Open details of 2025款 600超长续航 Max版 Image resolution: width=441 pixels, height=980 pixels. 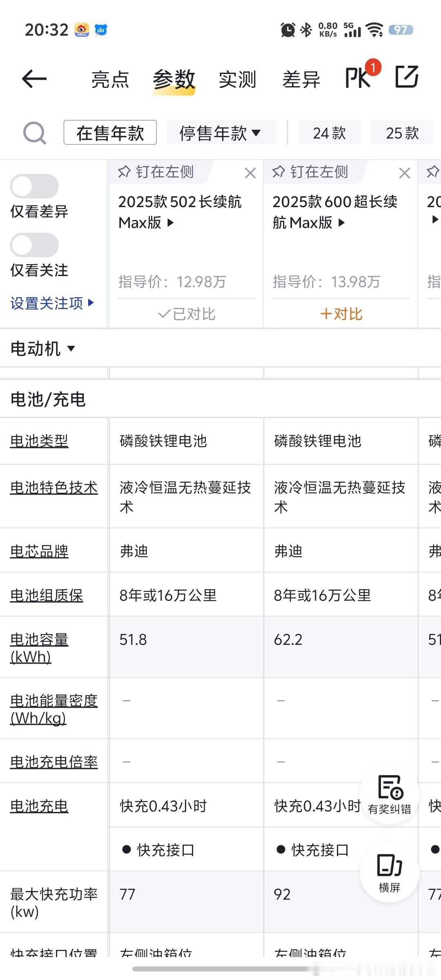tap(335, 212)
